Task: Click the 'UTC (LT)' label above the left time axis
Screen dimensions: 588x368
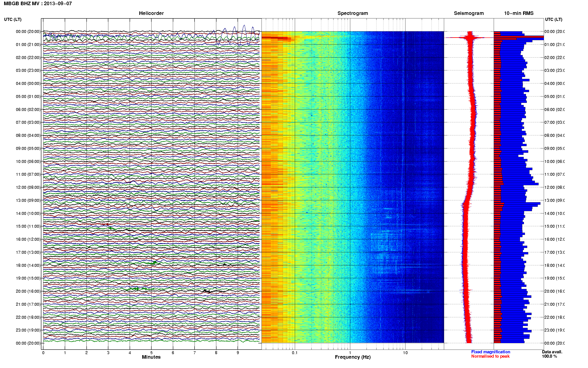Action: (13, 19)
